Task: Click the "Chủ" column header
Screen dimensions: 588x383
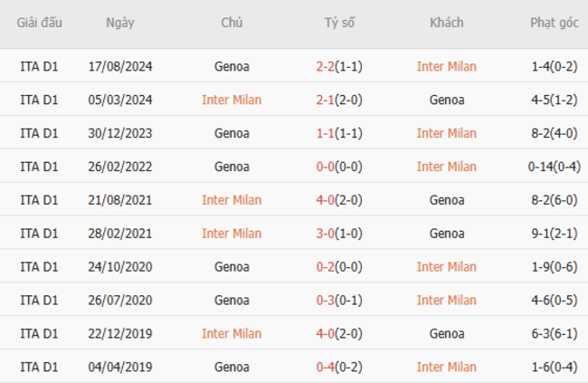Action: 232,23
